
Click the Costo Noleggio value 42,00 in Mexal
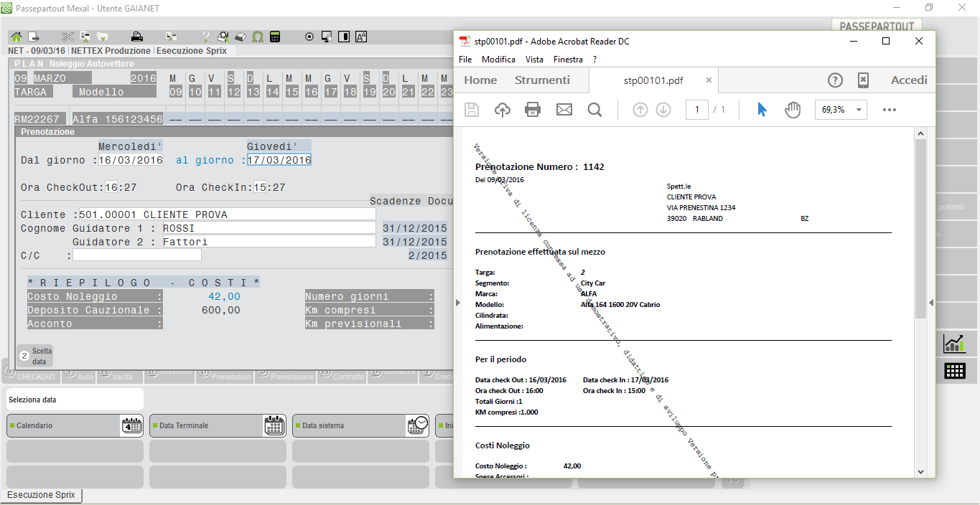click(x=224, y=297)
